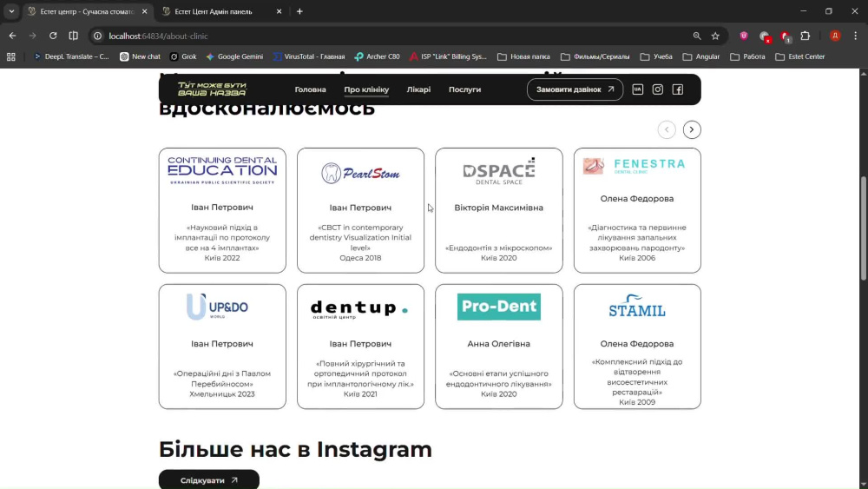Viewport: 868px width, 489px height.
Task: Select the PearlStom course card
Action: [x=360, y=210]
